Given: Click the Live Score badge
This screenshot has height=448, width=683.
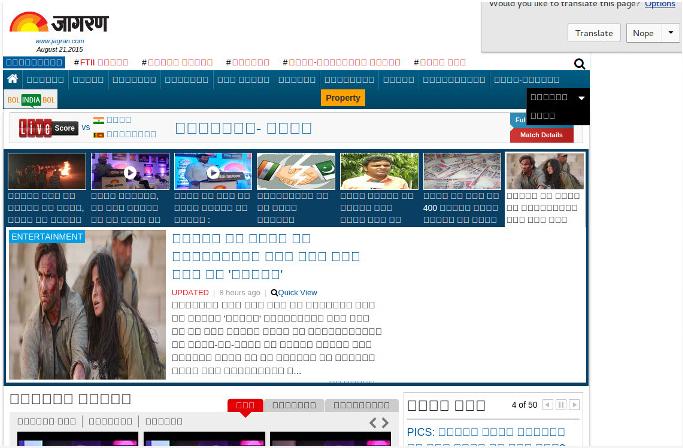Looking at the screenshot, I should pyautogui.click(x=48, y=128).
